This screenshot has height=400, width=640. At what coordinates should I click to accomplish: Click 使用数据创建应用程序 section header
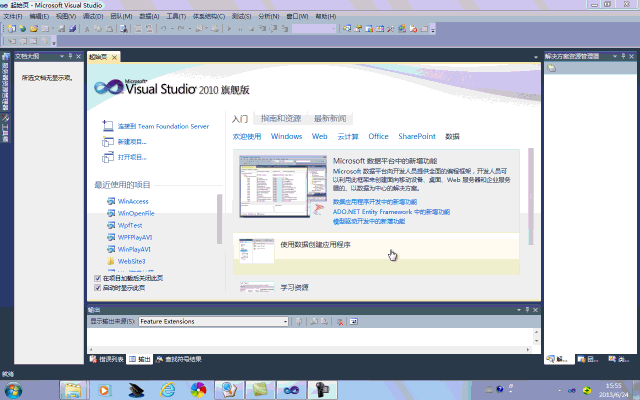315,244
